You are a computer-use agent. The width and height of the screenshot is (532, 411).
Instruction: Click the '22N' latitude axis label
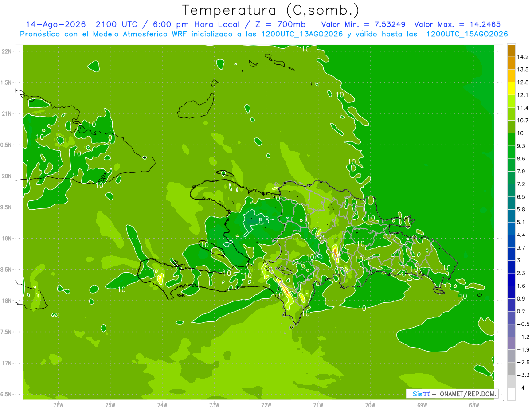click(x=8, y=51)
